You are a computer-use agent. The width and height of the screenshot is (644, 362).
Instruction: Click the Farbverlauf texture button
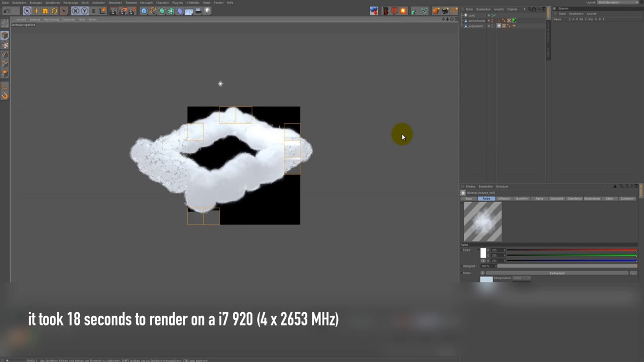(557, 273)
